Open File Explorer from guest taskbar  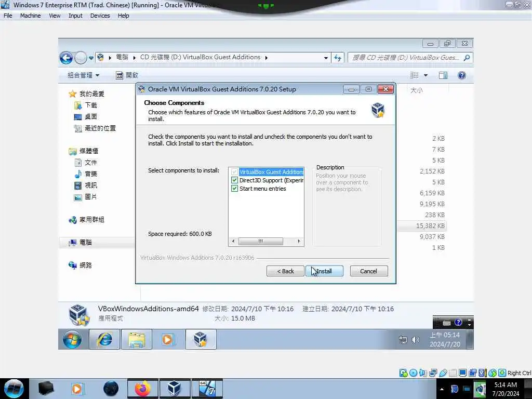tap(137, 339)
